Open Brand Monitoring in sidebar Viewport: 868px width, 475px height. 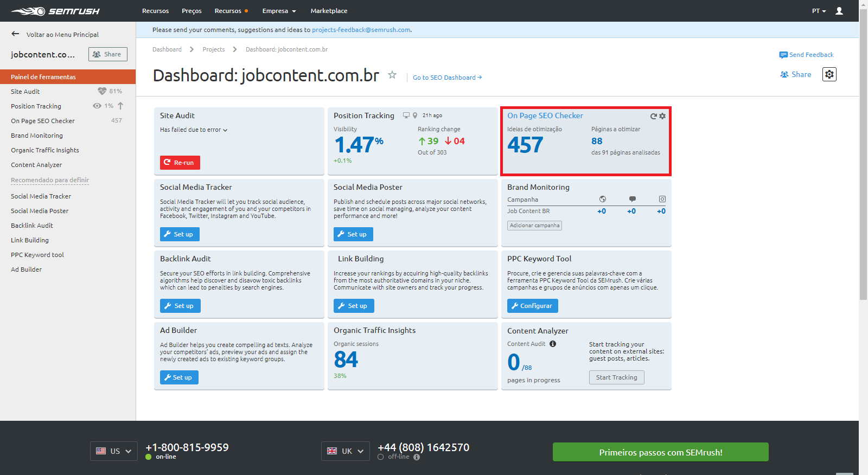[x=37, y=136]
